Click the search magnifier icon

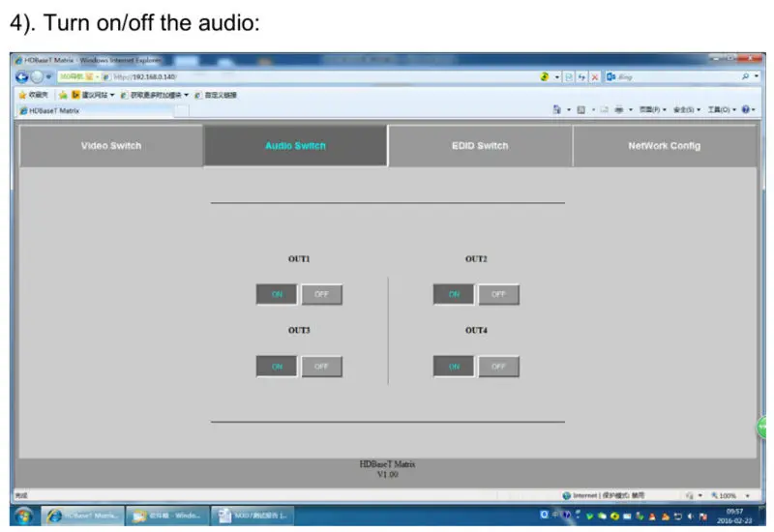click(x=745, y=76)
